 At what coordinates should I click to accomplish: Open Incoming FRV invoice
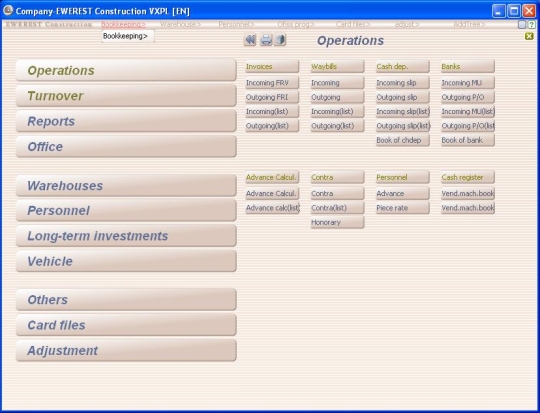click(x=272, y=83)
